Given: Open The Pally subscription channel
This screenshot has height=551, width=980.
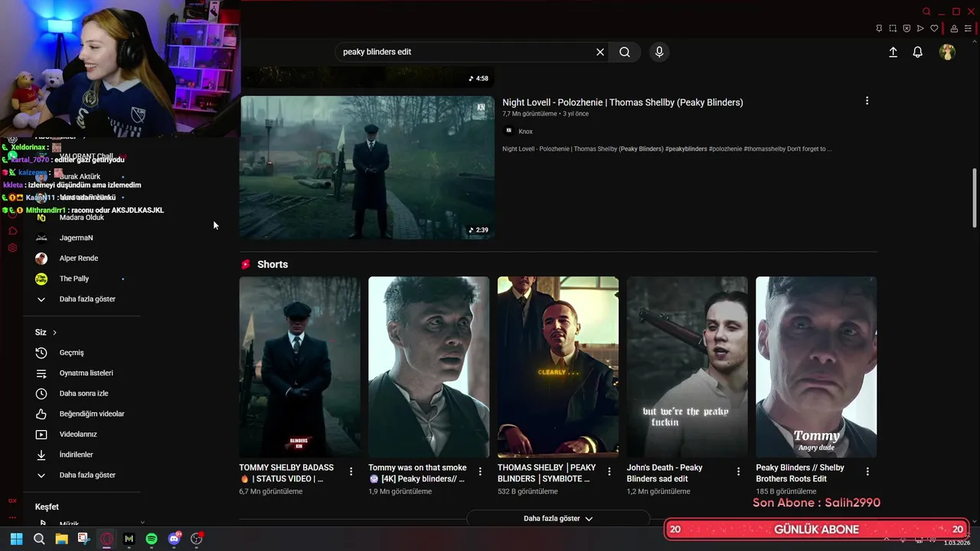Looking at the screenshot, I should 81,279.
